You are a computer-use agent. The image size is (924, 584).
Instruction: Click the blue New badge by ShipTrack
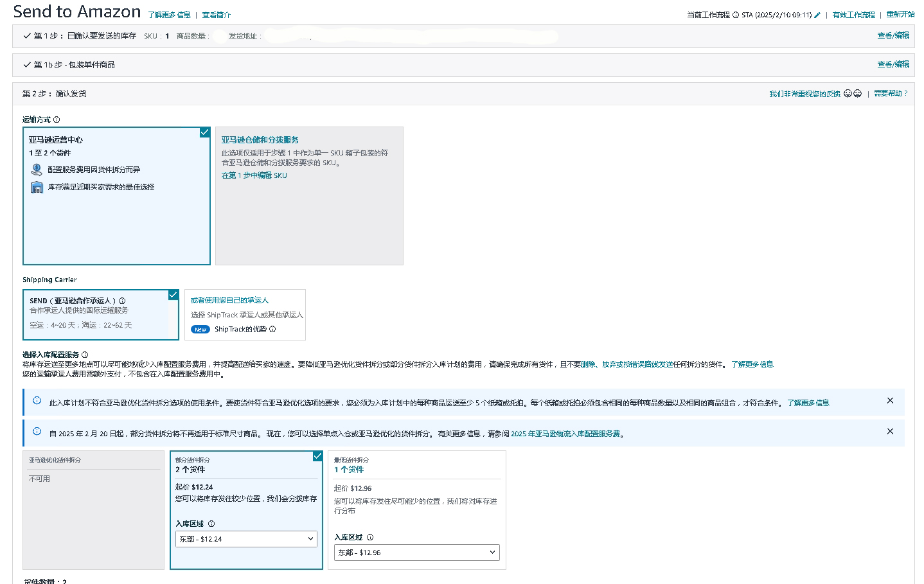[200, 329]
